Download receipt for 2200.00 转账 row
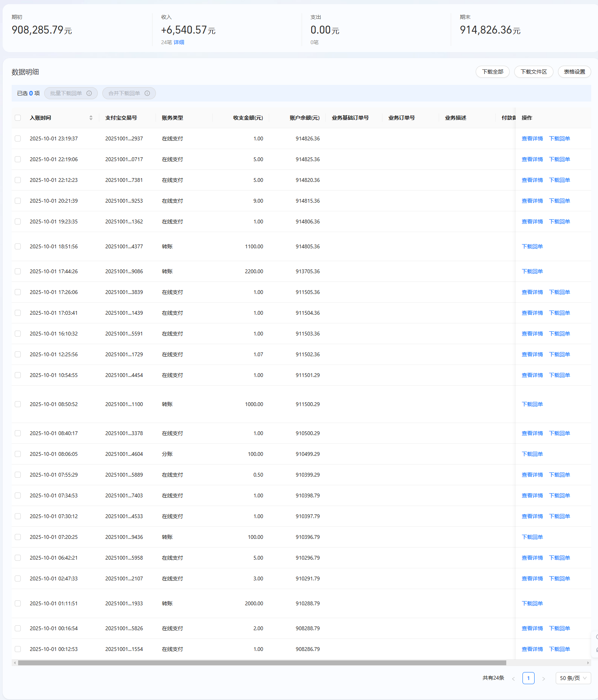Image resolution: width=598 pixels, height=700 pixels. coord(532,271)
